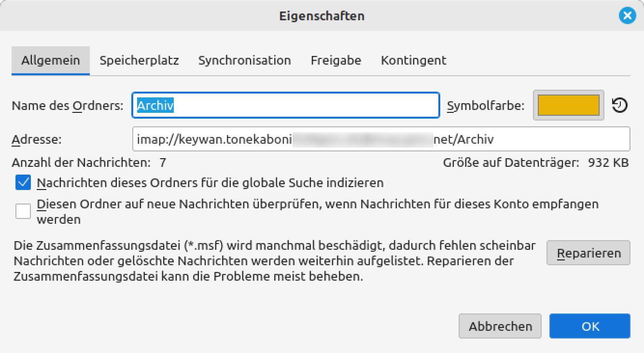Click the folder name field containing Archiv
Screen dimensions: 644x353
click(285, 106)
